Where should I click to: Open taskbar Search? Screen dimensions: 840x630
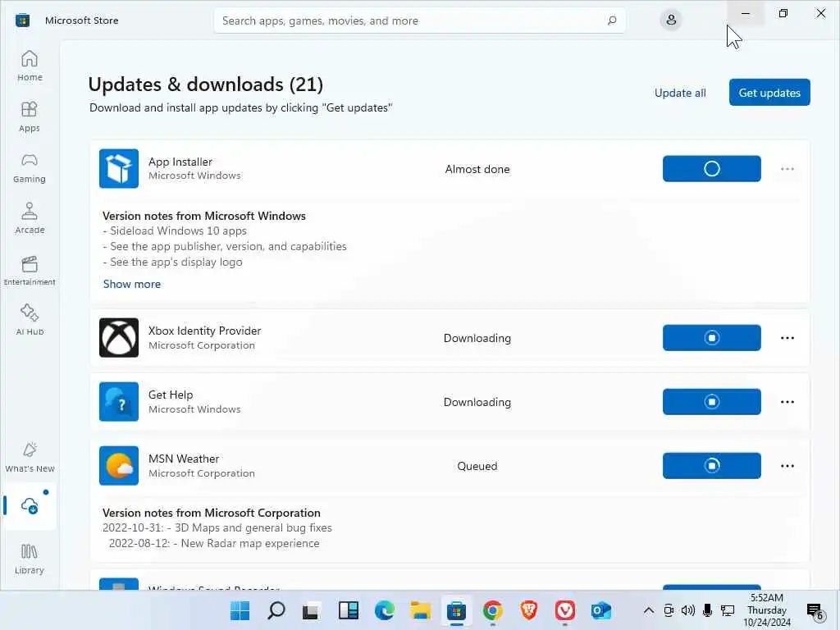(x=276, y=610)
